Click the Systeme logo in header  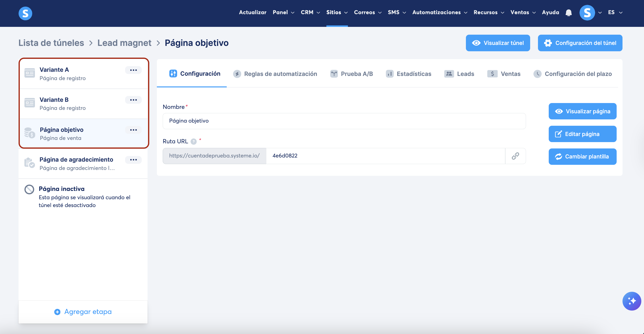25,13
